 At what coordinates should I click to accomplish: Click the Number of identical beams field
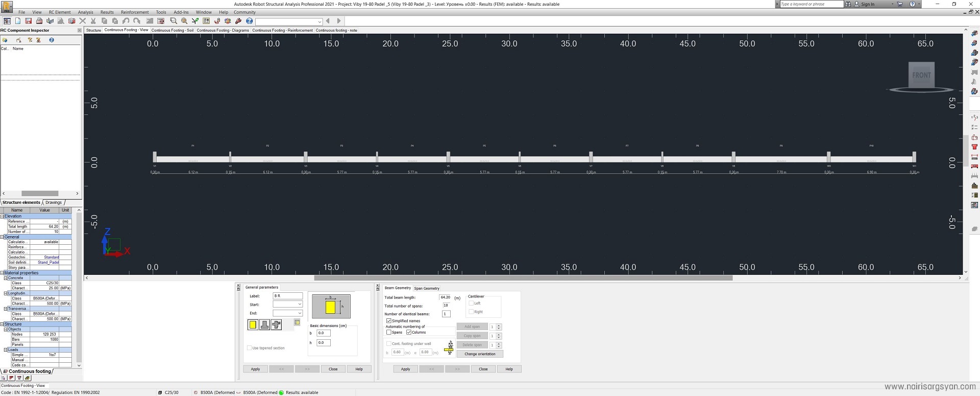point(446,314)
